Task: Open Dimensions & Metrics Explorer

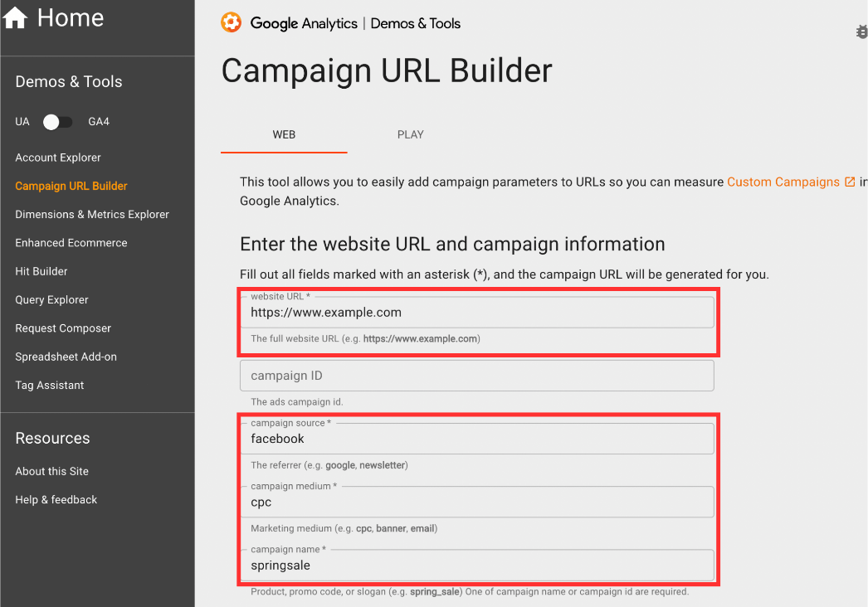Action: coord(92,215)
